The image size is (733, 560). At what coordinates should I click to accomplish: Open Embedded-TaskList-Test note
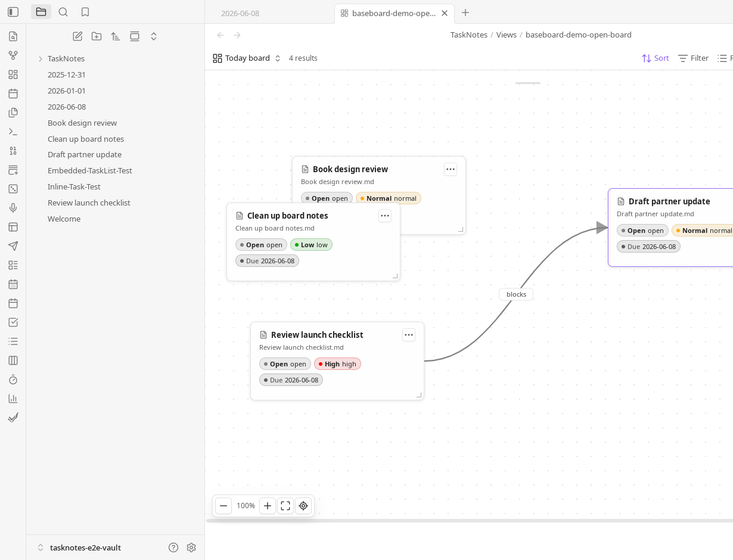pyautogui.click(x=90, y=170)
